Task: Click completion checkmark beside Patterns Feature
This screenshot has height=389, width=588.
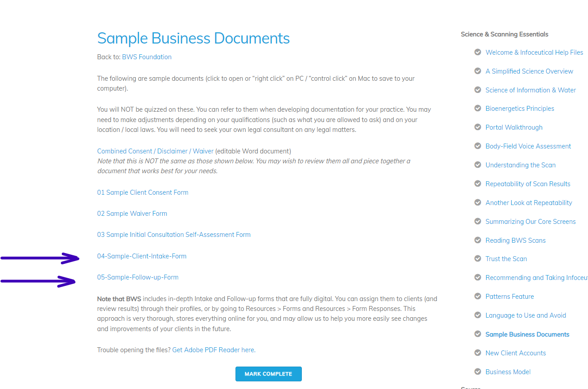Action: [x=478, y=297]
